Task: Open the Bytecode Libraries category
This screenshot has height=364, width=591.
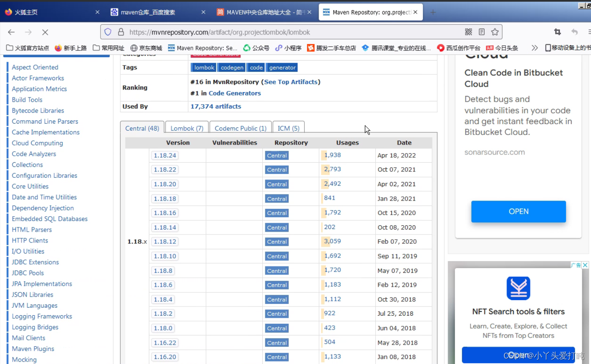Action: click(38, 111)
